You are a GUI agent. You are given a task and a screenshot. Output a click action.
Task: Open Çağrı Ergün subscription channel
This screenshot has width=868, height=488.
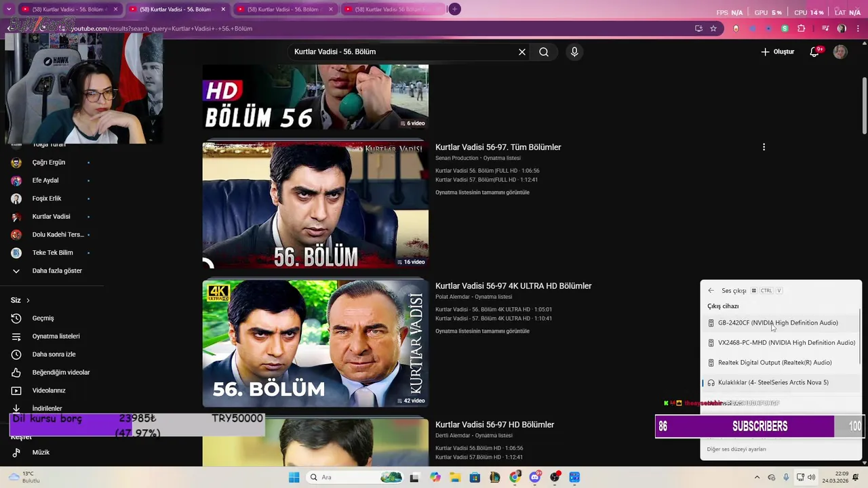pyautogui.click(x=49, y=163)
